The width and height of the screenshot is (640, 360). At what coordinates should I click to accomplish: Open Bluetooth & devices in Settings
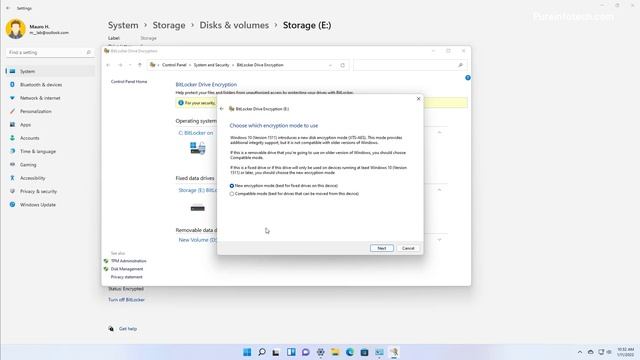(51, 84)
